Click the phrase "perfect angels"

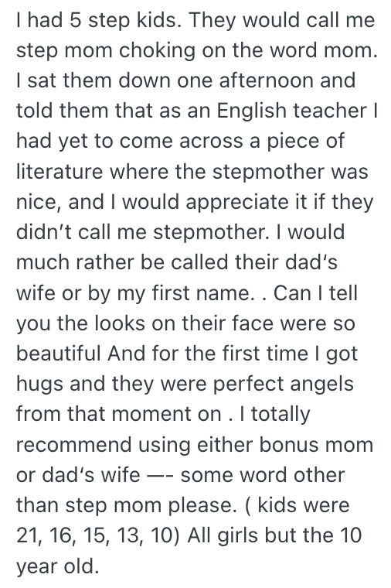click(283, 385)
